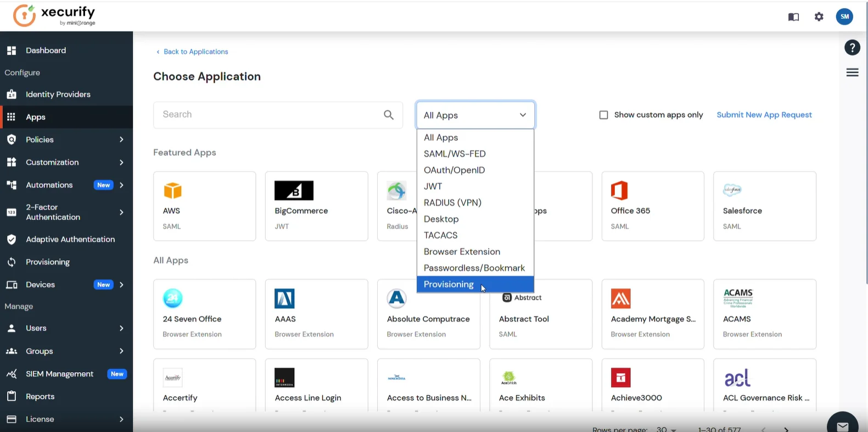Click the Academy Mortgage logo icon
The image size is (868, 432).
pos(620,298)
